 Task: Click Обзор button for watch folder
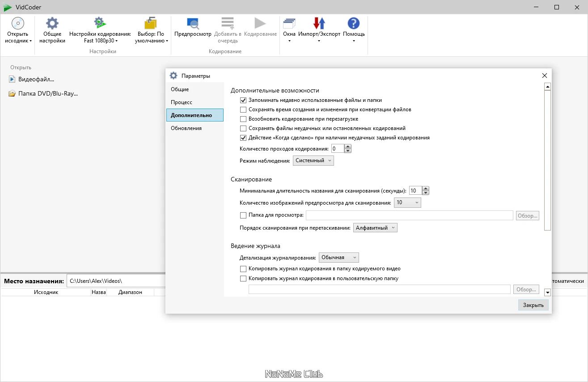click(x=527, y=216)
